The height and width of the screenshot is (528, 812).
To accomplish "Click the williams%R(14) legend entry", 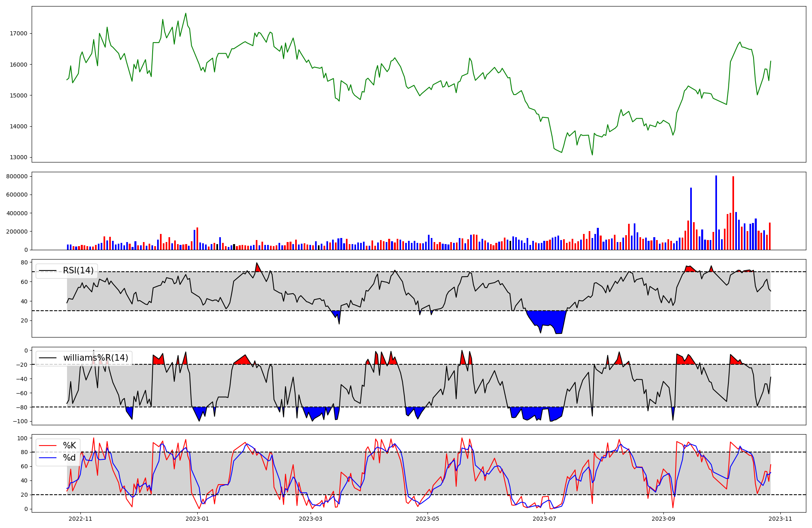I will tap(95, 358).
